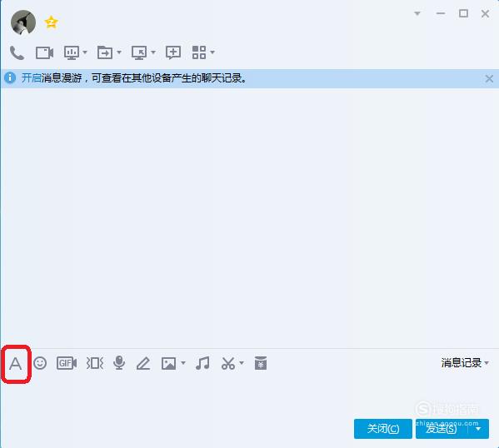The width and height of the screenshot is (499, 448).
Task: Open the remote presentation screen icon
Action: point(72,52)
